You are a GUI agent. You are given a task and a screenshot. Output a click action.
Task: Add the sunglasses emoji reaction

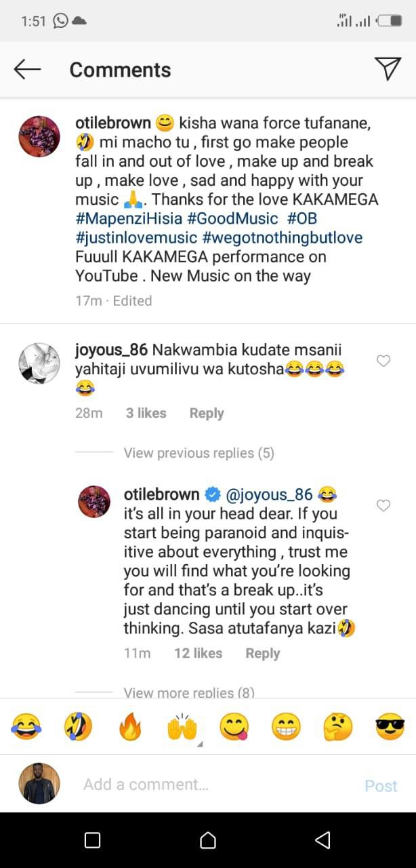click(388, 724)
